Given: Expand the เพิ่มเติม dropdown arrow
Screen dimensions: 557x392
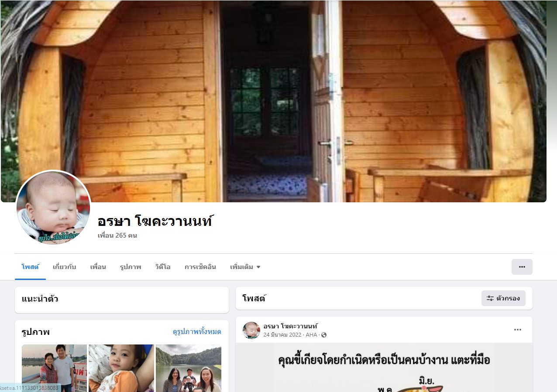Looking at the screenshot, I should (x=258, y=267).
